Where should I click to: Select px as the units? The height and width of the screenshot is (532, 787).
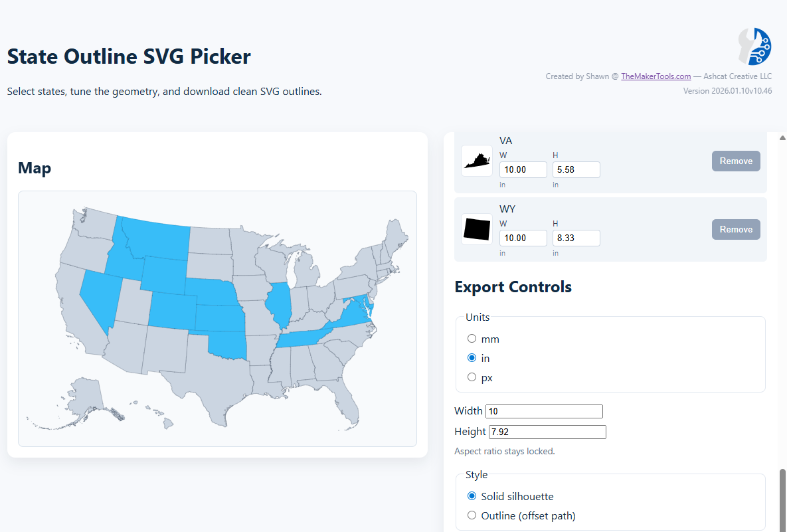472,376
